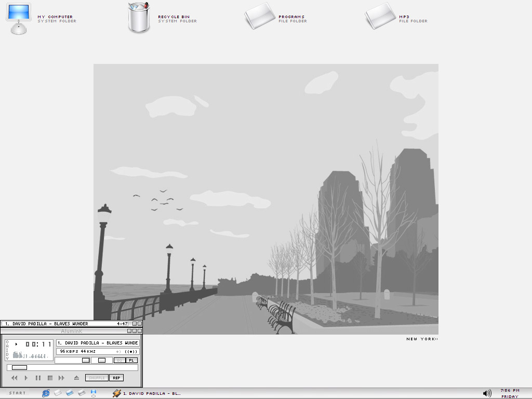This screenshot has width=532, height=399.
Task: Open the Programs file folder icon
Action: (260, 16)
